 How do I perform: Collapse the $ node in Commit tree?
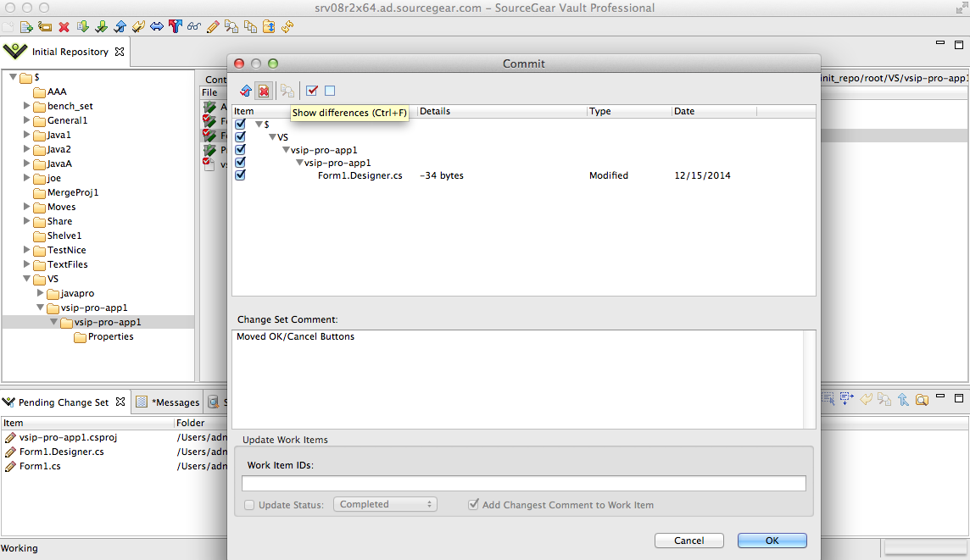tap(259, 125)
